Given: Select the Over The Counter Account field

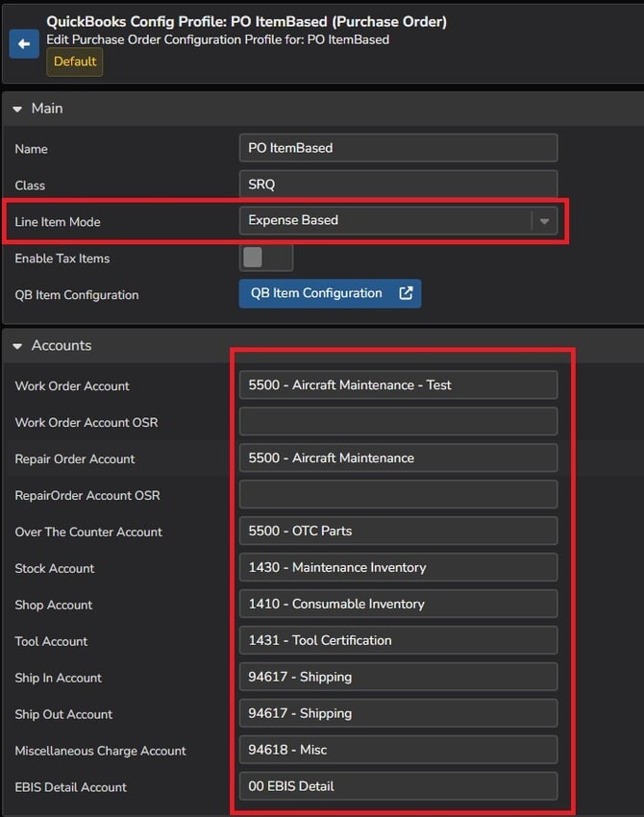Looking at the screenshot, I should coord(398,531).
